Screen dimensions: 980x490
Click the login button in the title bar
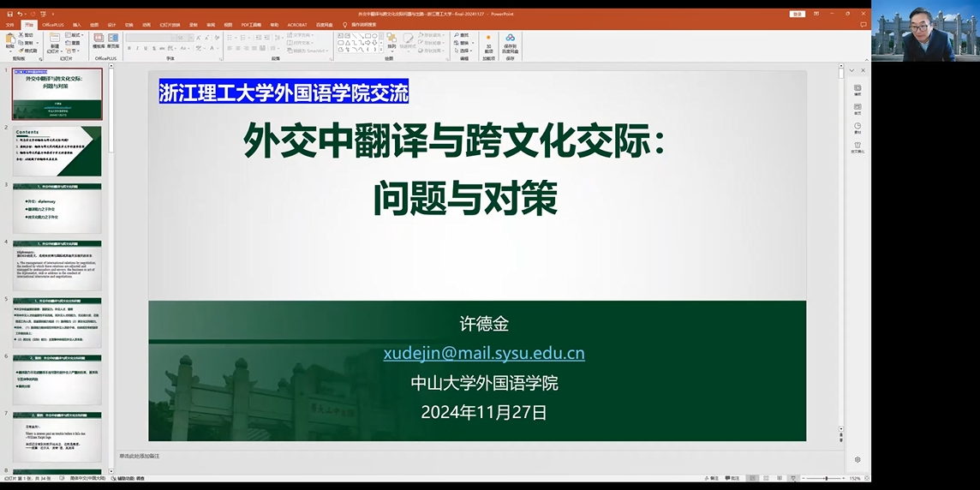pos(798,14)
